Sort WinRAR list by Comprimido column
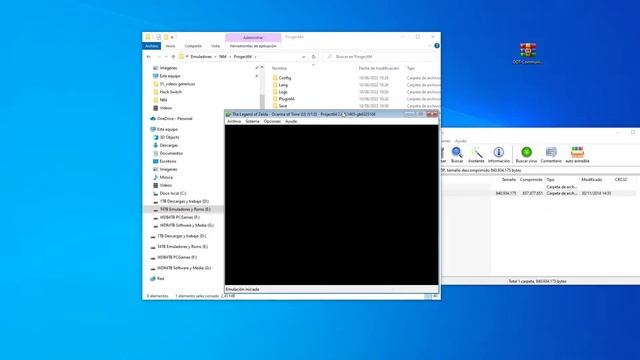 click(531, 180)
